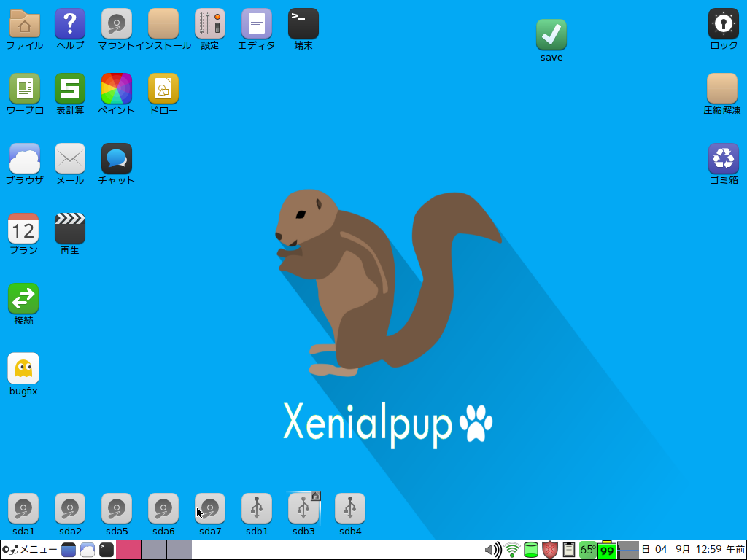Click the CPU load graph tray monitor

[x=628, y=550]
